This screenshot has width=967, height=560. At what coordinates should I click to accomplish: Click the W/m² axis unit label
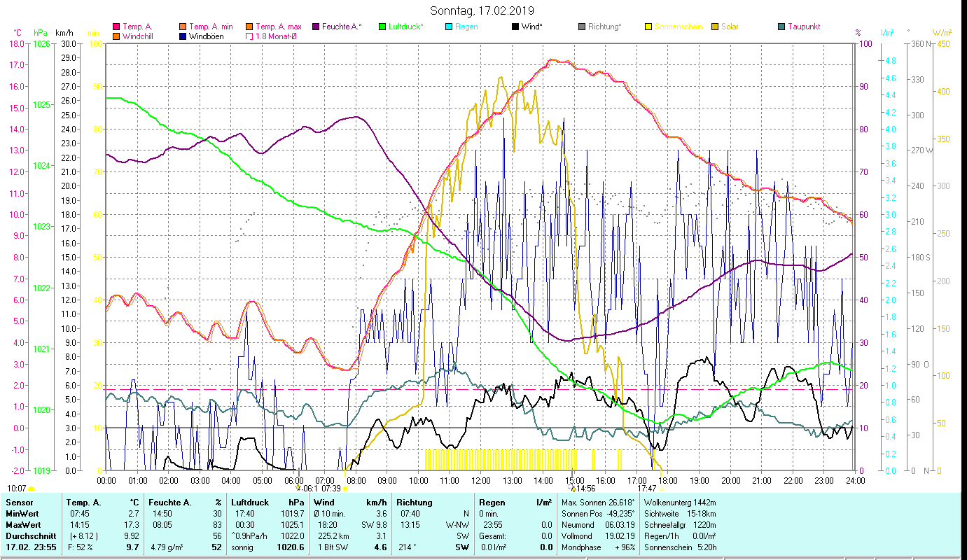(941, 33)
